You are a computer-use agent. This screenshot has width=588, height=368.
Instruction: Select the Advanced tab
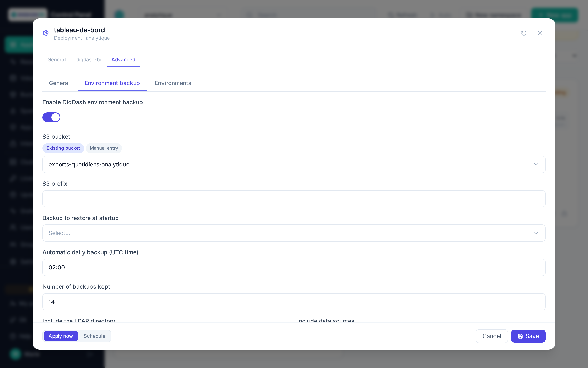[x=123, y=60]
